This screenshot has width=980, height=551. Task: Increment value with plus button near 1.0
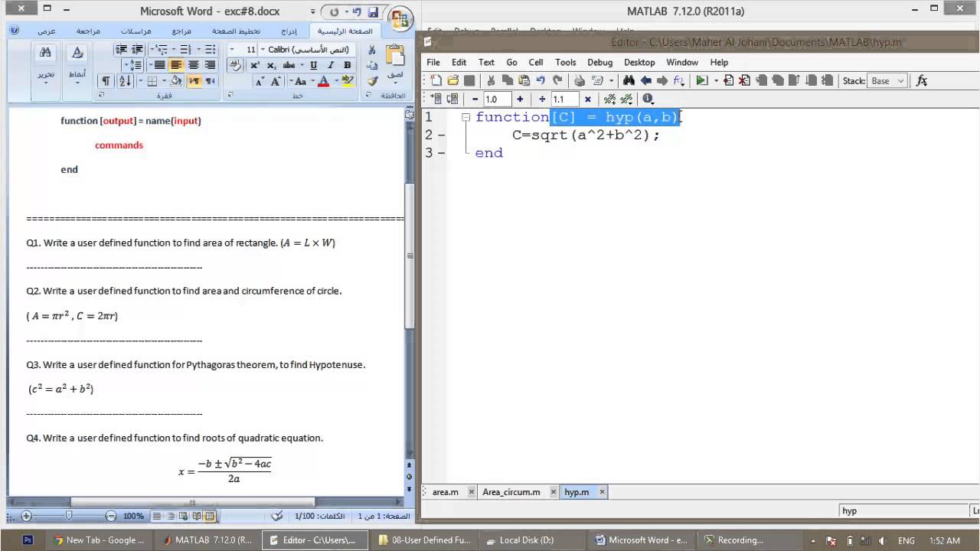[x=520, y=99]
